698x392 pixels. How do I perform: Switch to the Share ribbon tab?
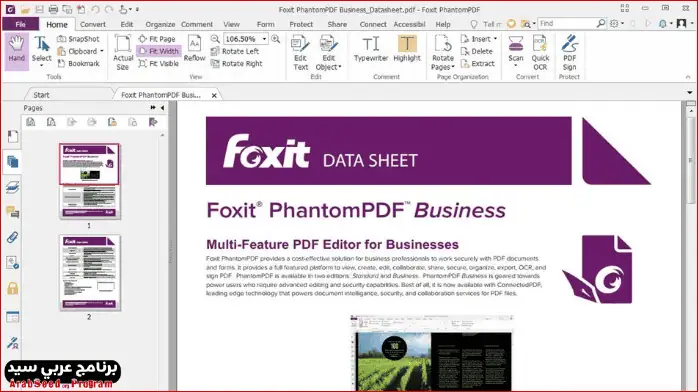(337, 24)
